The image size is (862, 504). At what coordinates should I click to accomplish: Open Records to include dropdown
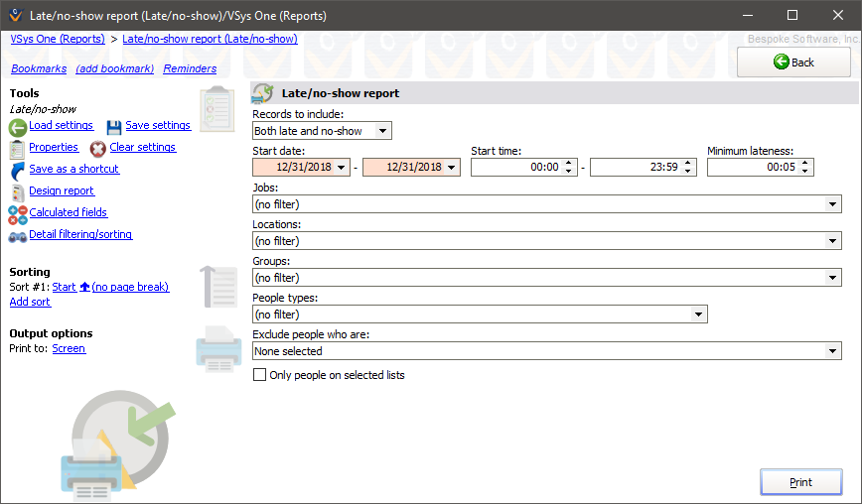coord(382,131)
